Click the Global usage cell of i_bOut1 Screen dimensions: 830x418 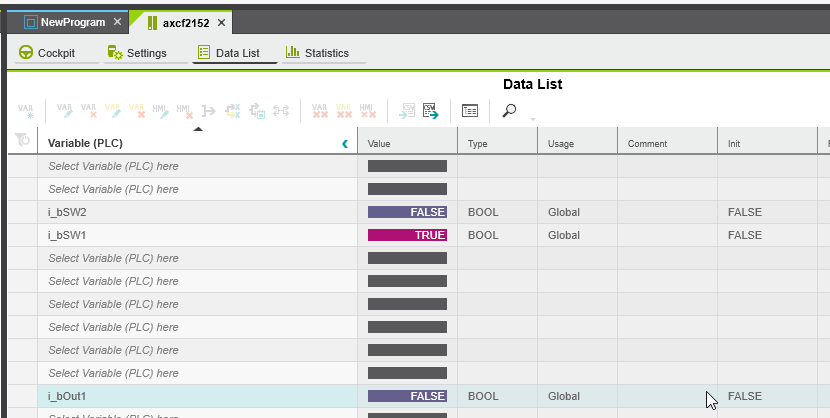click(578, 396)
